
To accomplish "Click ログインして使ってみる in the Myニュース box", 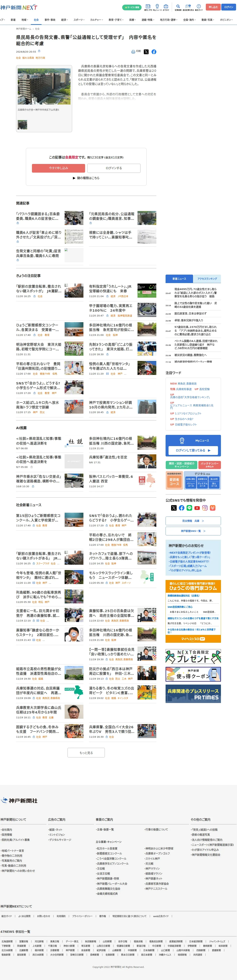I will click(193, 450).
